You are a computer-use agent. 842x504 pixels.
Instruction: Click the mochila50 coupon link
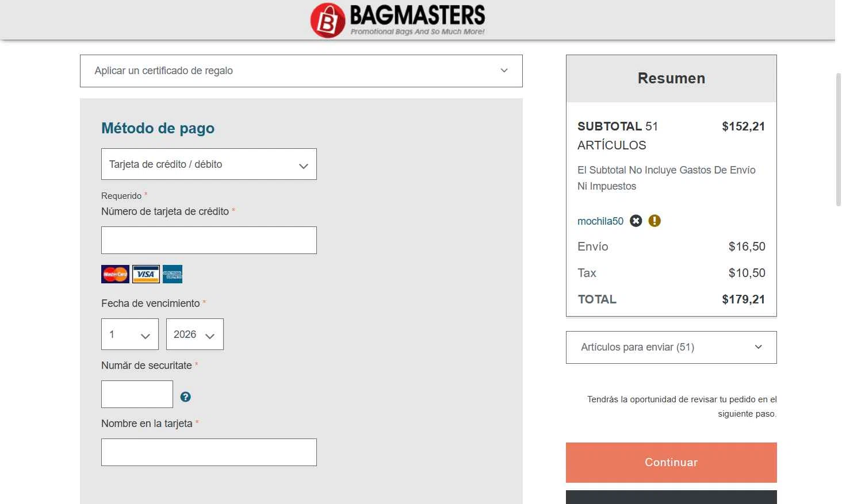click(x=600, y=221)
